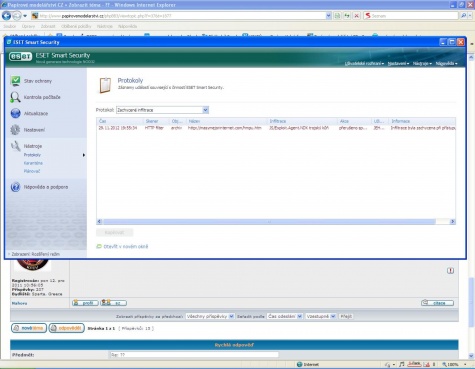Click the Infiltrace column header

[302, 121]
